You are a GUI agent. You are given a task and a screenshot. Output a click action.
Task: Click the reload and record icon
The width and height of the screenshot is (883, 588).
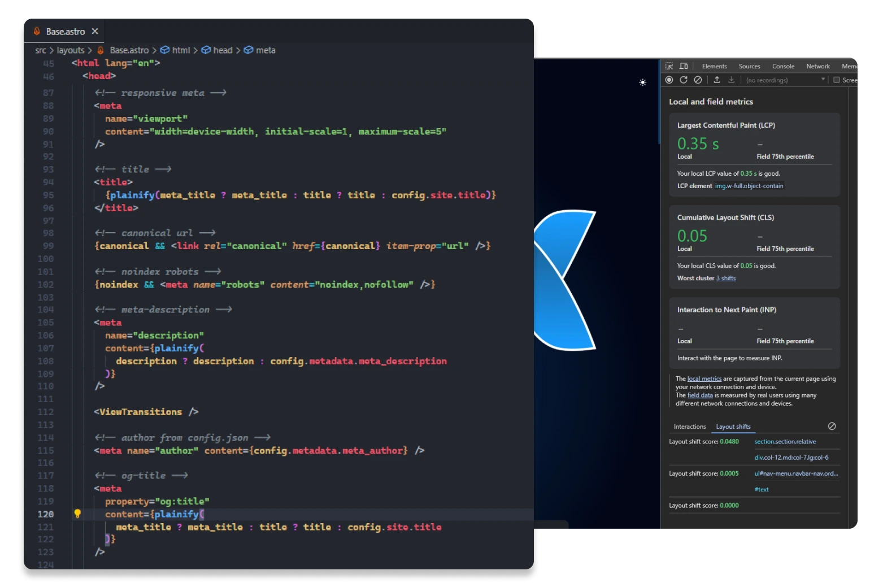click(684, 80)
